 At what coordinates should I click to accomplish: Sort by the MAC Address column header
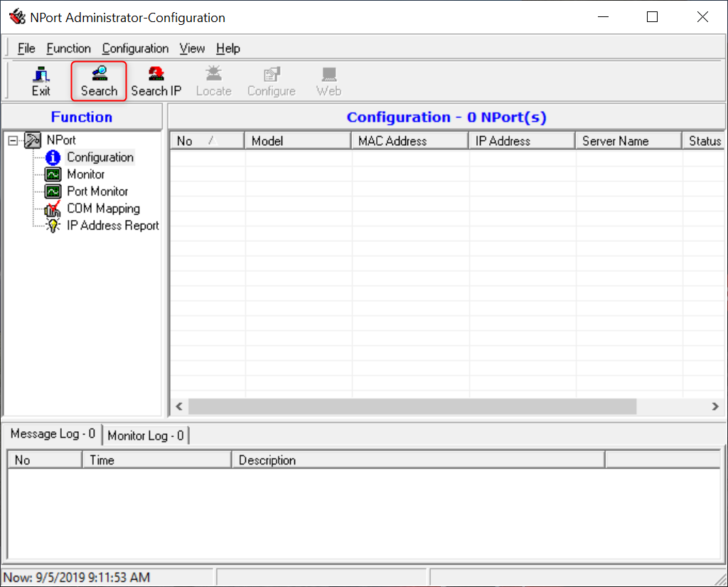(409, 141)
